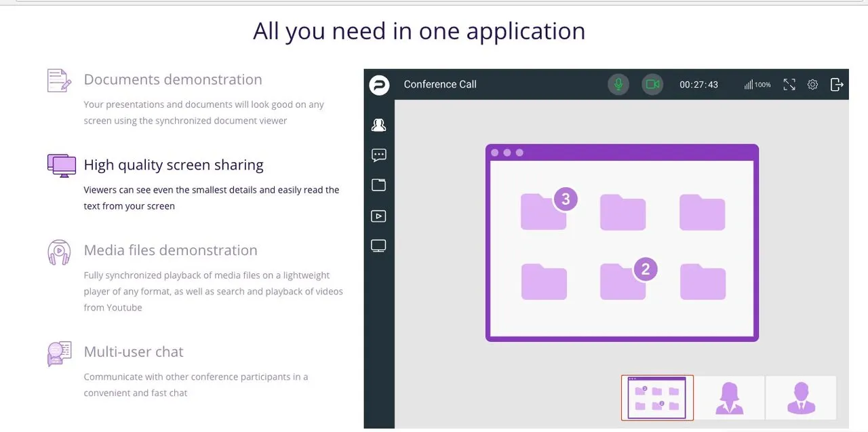Select the Documents demonstration feature
Viewport: 868px width, 432px height.
[x=173, y=79]
